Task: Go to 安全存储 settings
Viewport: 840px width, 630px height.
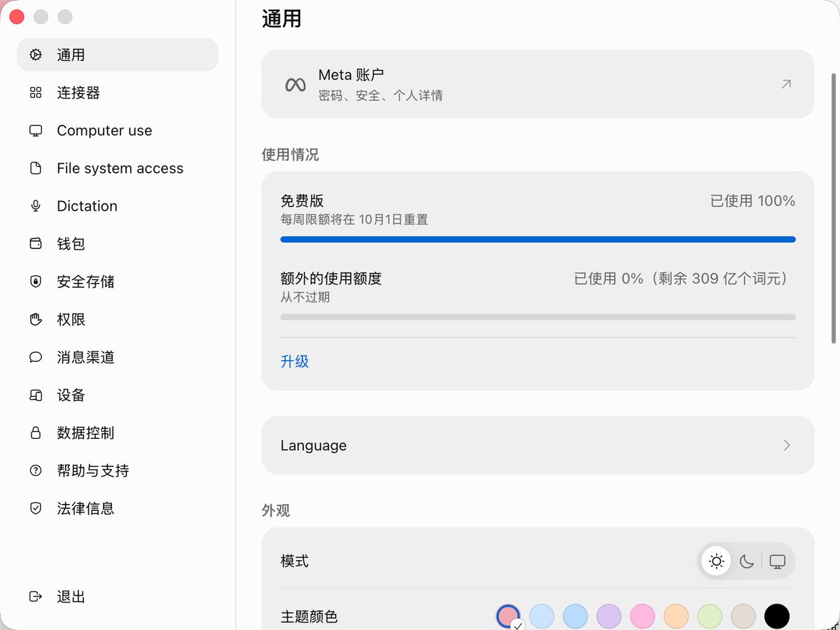Action: click(118, 281)
